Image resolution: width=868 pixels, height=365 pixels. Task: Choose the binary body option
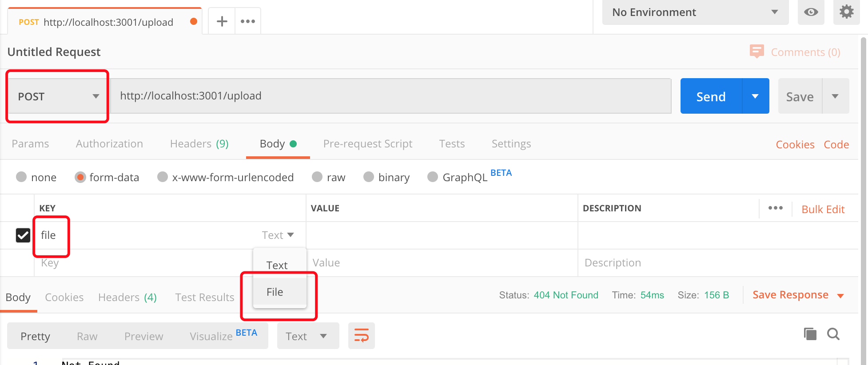point(369,177)
